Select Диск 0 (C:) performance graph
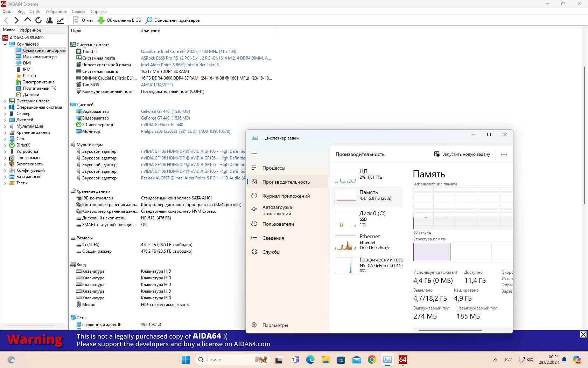Viewport: 588px width, 368px height. (367, 219)
